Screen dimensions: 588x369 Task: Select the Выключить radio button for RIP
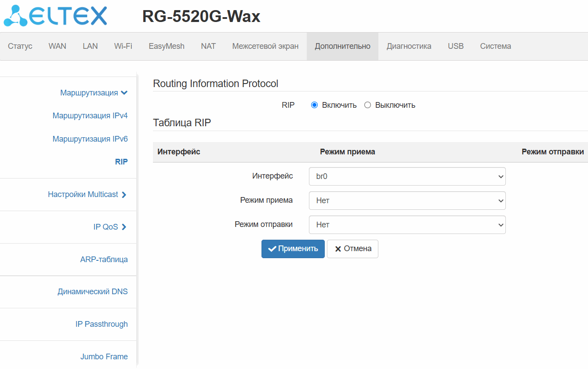pos(368,105)
